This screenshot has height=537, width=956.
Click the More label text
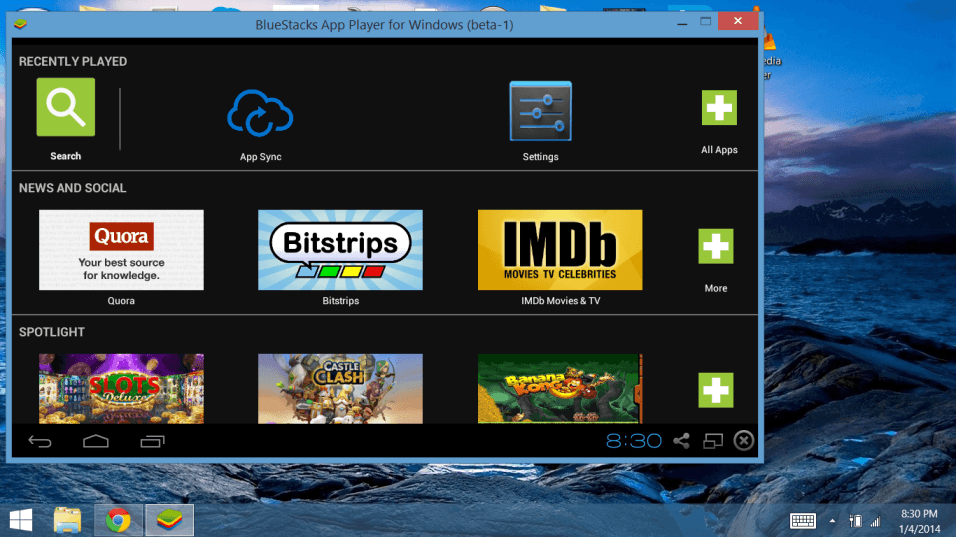click(716, 288)
